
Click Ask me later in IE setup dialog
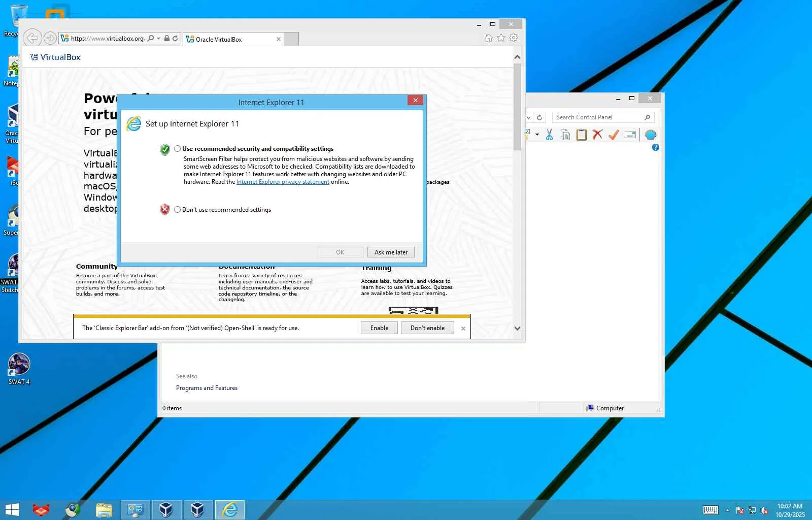(391, 252)
